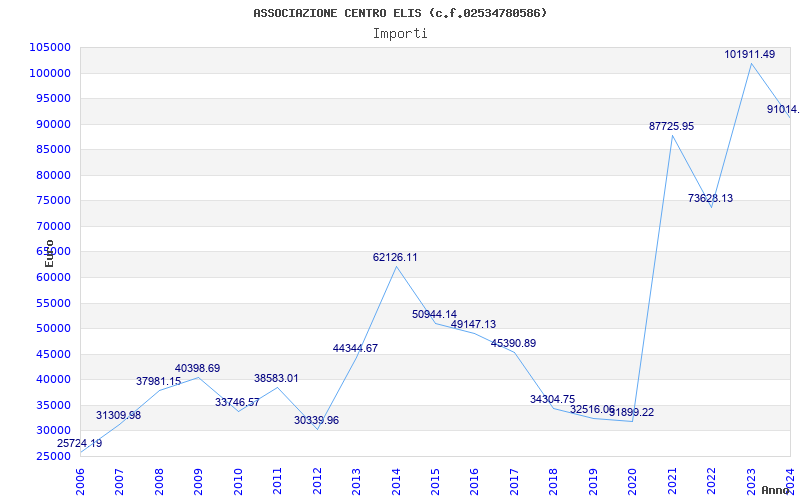
Task: Click data label 30339.96
Action: [x=316, y=420]
